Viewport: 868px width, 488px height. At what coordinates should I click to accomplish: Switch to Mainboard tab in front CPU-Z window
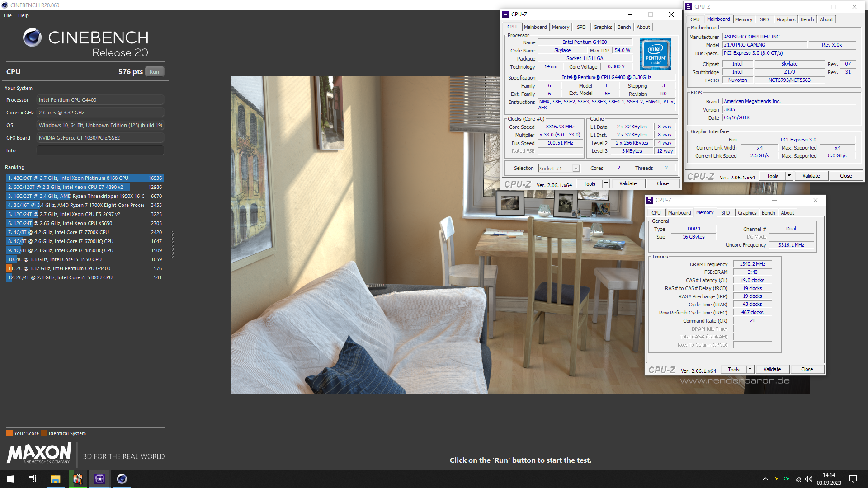click(x=535, y=27)
